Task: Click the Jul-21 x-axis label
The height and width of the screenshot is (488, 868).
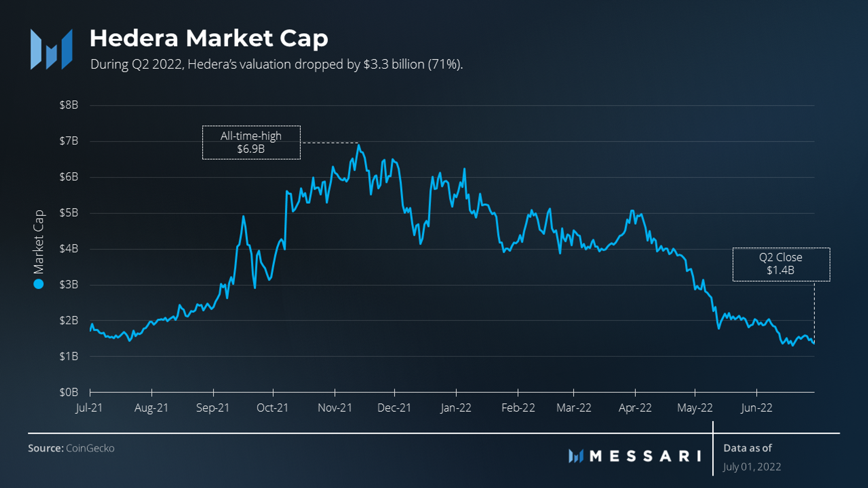Action: pyautogui.click(x=90, y=408)
